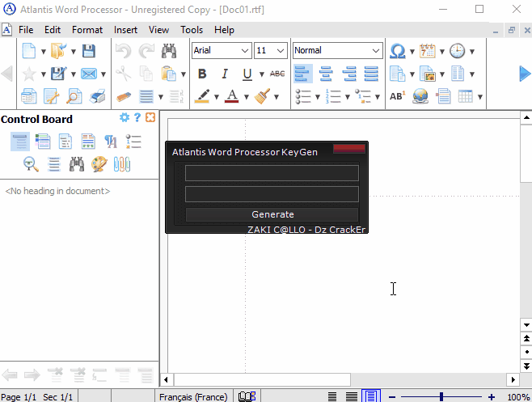Click the paperclips icon in Control Board
Image resolution: width=532 pixels, height=402 pixels.
coord(122,164)
